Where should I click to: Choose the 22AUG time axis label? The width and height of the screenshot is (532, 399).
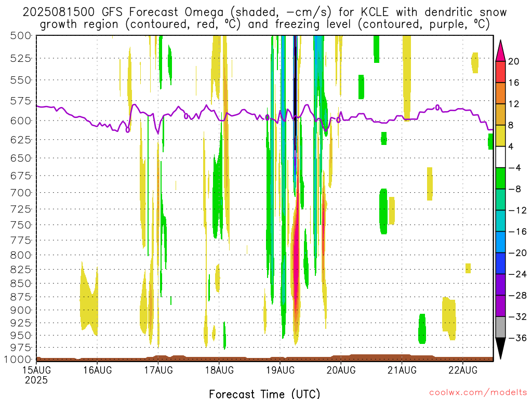point(463,370)
